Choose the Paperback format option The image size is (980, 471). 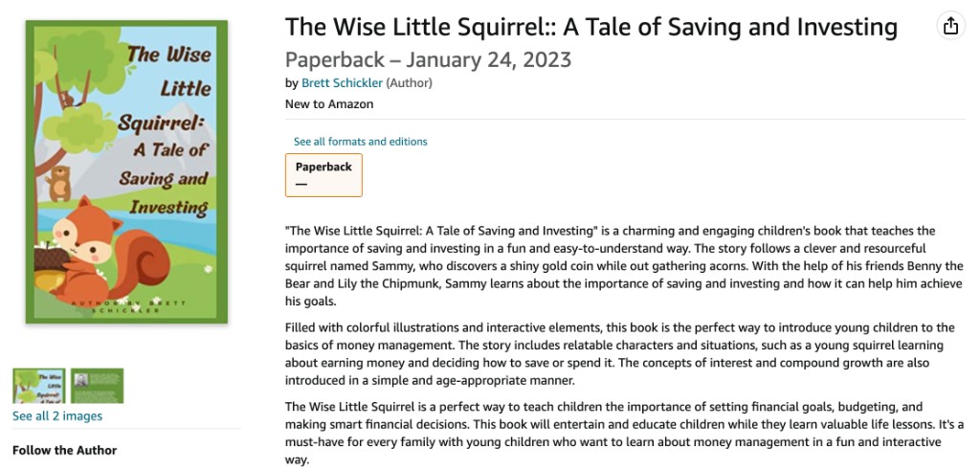323,174
